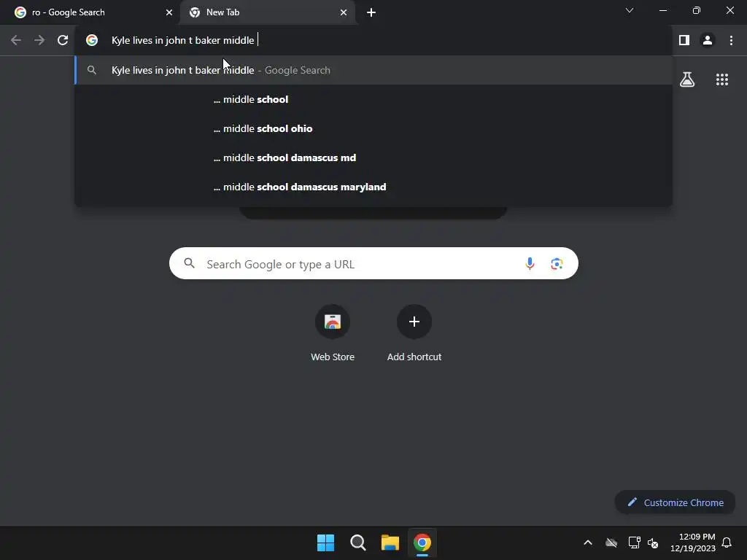
Task: Select the New Tab tab
Action: [x=267, y=12]
